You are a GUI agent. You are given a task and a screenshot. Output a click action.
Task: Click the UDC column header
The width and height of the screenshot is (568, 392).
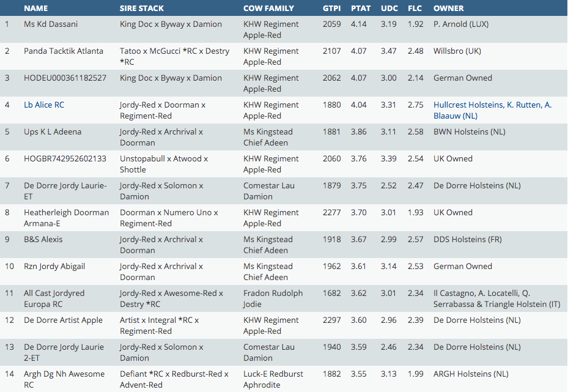click(x=389, y=9)
